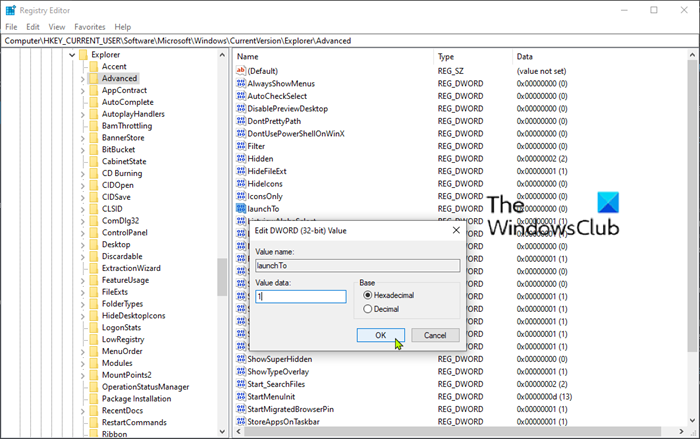Click the value list horizontal scrollbar thumb

[x=453, y=431]
